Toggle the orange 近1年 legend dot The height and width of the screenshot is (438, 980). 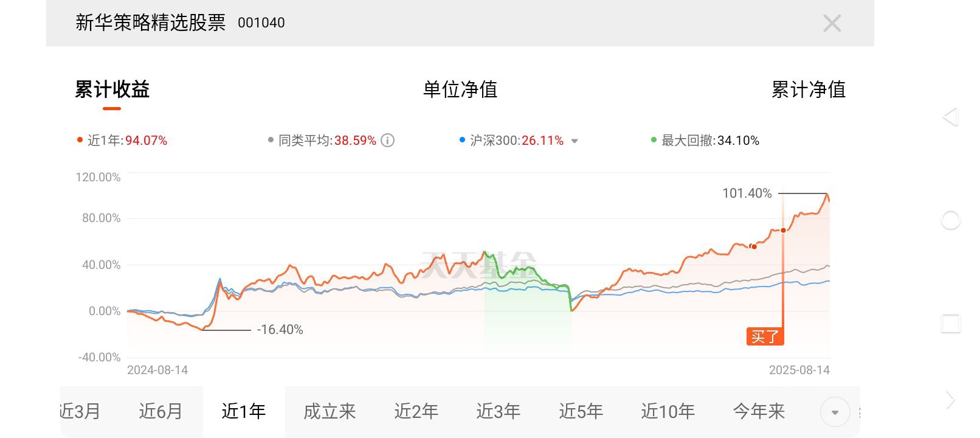click(x=80, y=140)
